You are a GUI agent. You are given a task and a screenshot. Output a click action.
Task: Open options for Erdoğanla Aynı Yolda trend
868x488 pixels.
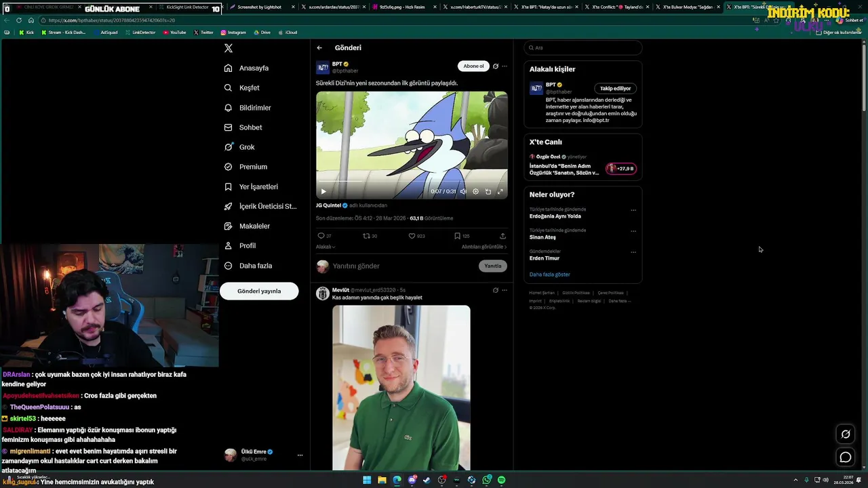pos(633,210)
